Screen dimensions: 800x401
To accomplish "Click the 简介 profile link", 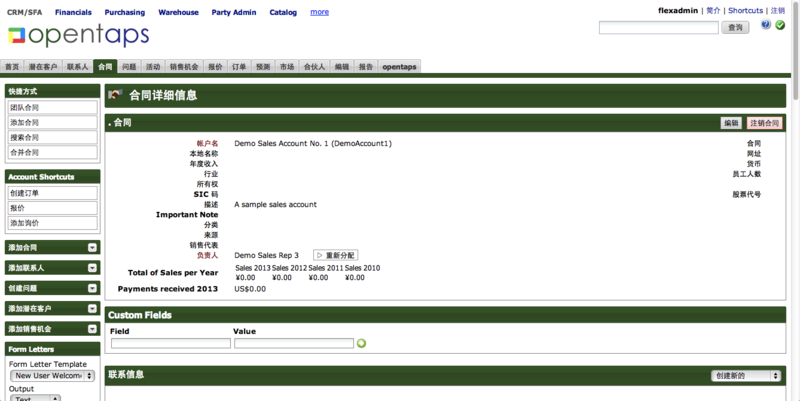I will click(x=713, y=11).
